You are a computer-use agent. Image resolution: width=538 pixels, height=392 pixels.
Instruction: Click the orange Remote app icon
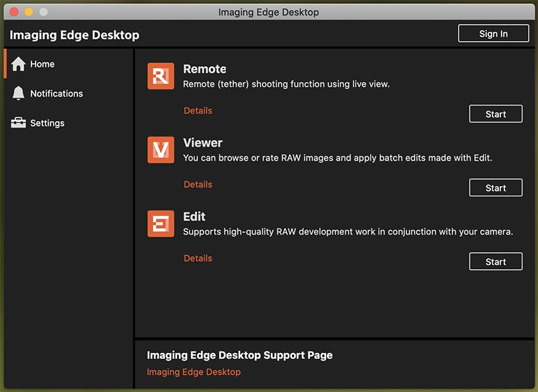point(161,76)
